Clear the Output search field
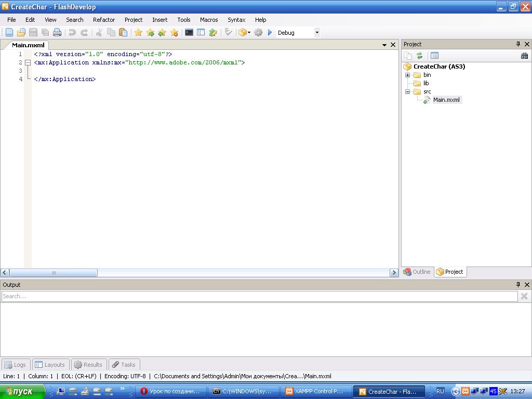532x399 pixels. (524, 296)
